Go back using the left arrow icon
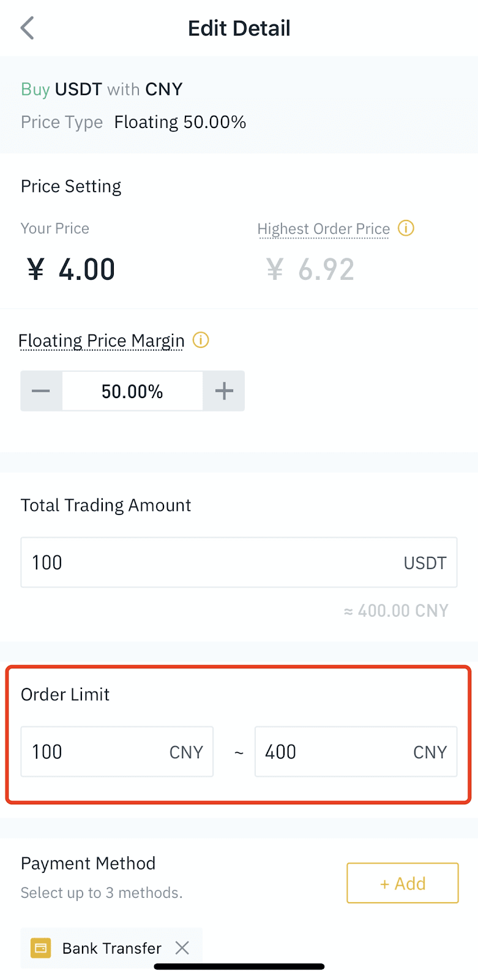 pos(27,28)
